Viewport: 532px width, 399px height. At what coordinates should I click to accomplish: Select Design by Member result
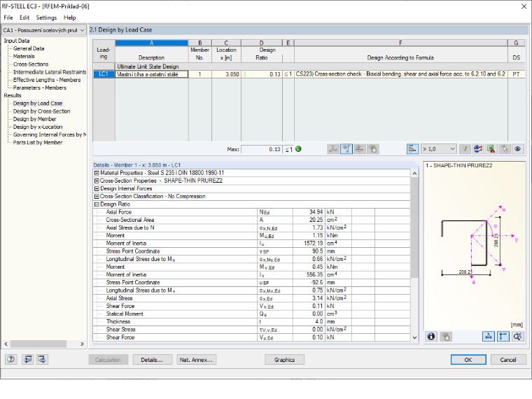(x=34, y=119)
